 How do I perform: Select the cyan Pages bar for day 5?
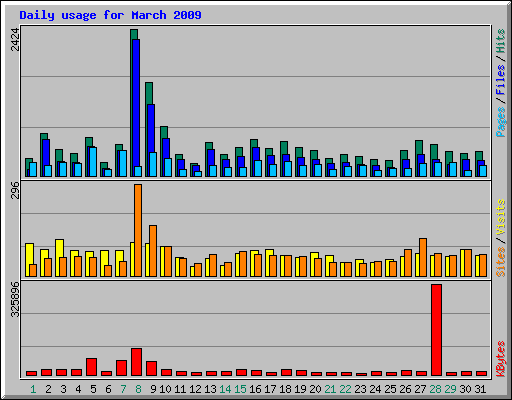click(x=93, y=162)
